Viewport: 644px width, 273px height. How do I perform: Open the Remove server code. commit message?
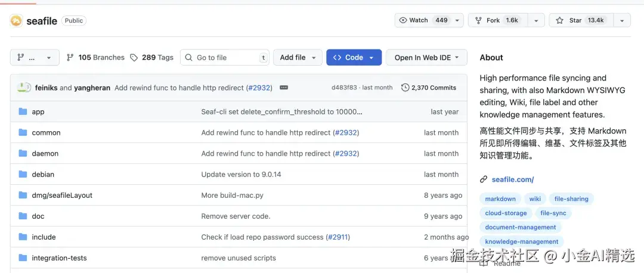[236, 216]
